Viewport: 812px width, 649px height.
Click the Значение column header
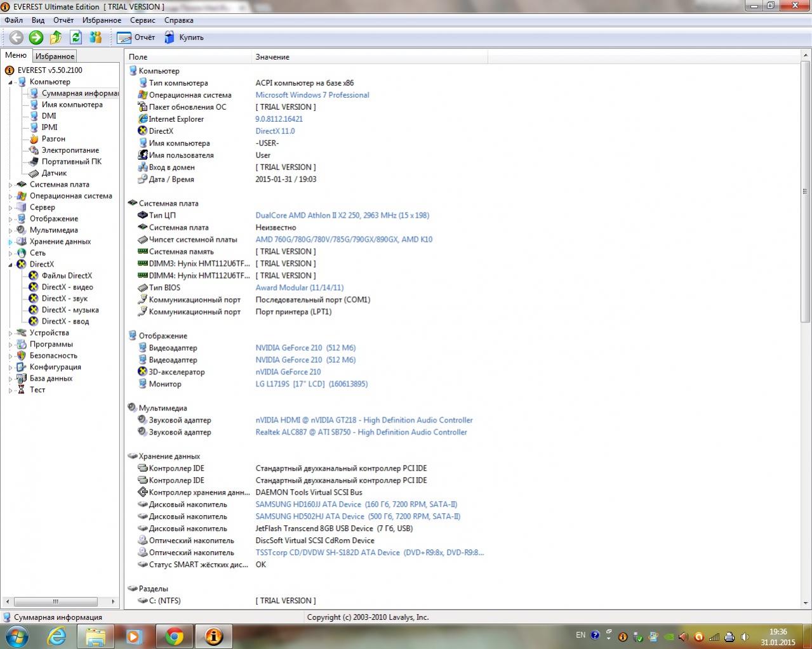click(369, 57)
